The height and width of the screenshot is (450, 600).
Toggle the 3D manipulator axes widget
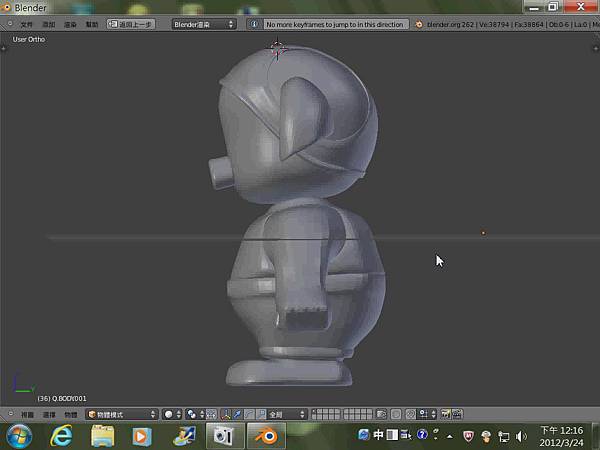pos(226,414)
